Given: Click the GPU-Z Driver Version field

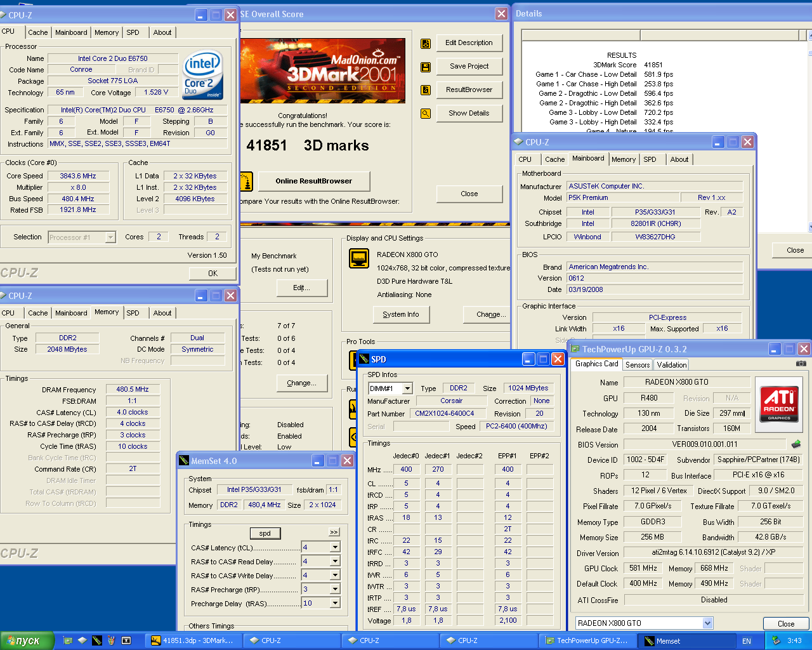Looking at the screenshot, I should [714, 553].
